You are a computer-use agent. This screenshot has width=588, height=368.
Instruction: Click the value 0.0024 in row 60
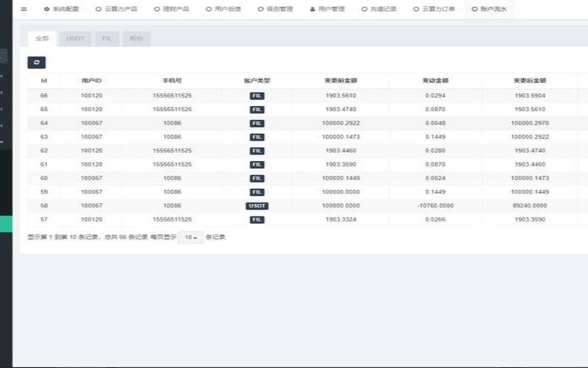pos(435,178)
